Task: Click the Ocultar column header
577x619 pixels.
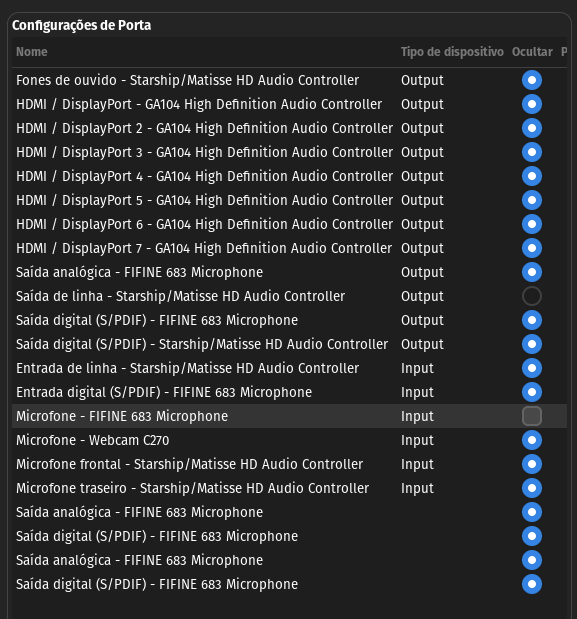Action: pyautogui.click(x=532, y=52)
